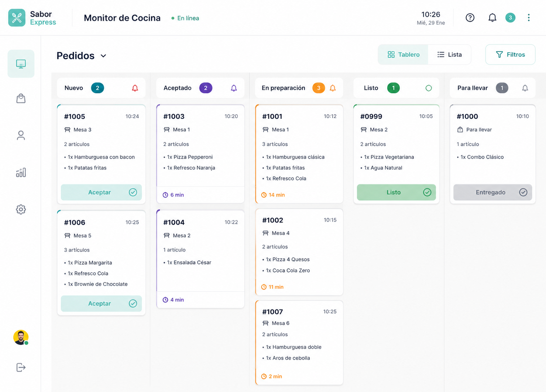546x392 pixels.
Task: Mark order #1000 as Entregado
Action: [x=492, y=192]
